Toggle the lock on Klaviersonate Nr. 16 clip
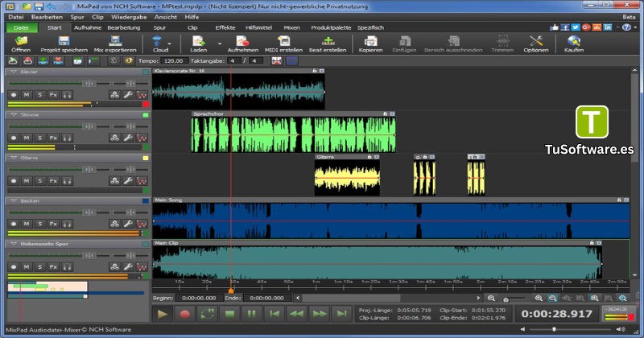The image size is (644, 338). pyautogui.click(x=315, y=71)
